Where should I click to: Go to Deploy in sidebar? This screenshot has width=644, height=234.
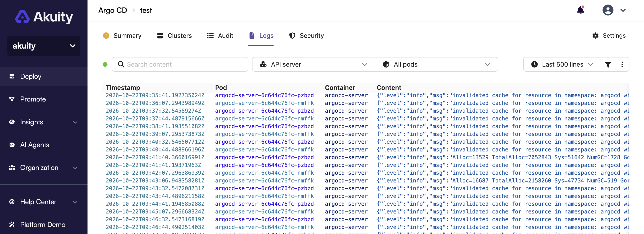(44, 76)
